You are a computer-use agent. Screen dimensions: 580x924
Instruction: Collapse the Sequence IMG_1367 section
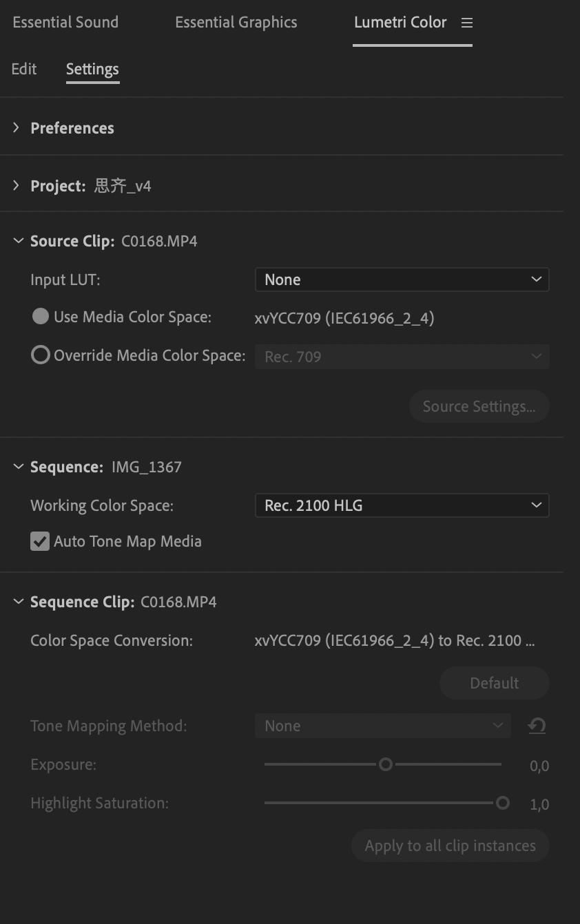coord(18,466)
